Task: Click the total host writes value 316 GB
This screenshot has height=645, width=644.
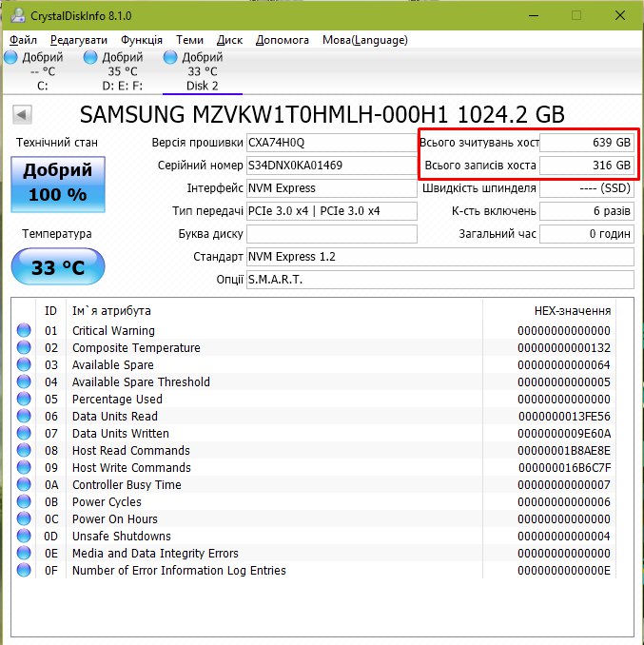Action: coord(587,166)
